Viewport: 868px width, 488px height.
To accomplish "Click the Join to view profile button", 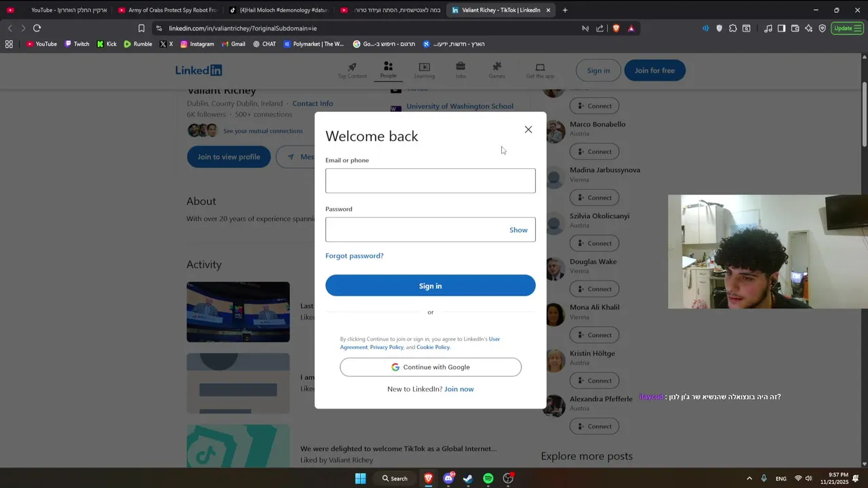I will pos(229,157).
